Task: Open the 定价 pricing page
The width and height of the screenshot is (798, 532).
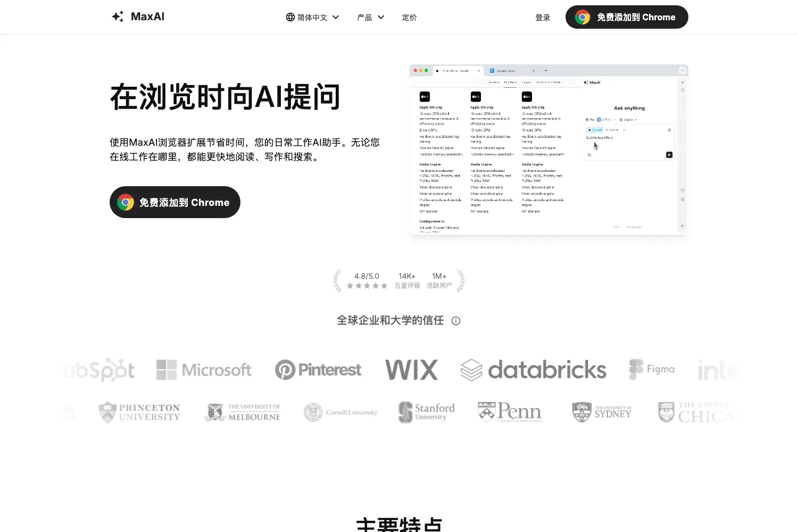Action: point(409,18)
